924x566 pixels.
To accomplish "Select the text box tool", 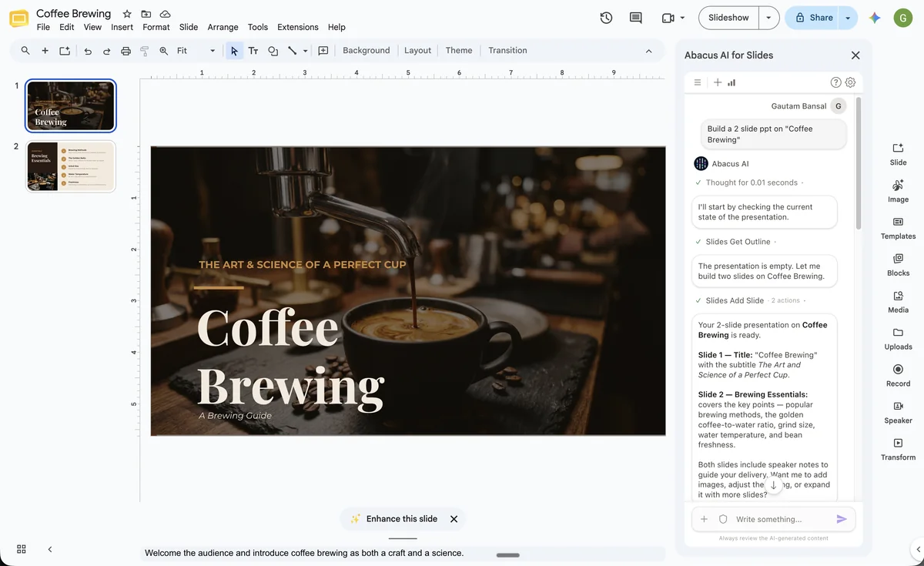I will click(253, 51).
